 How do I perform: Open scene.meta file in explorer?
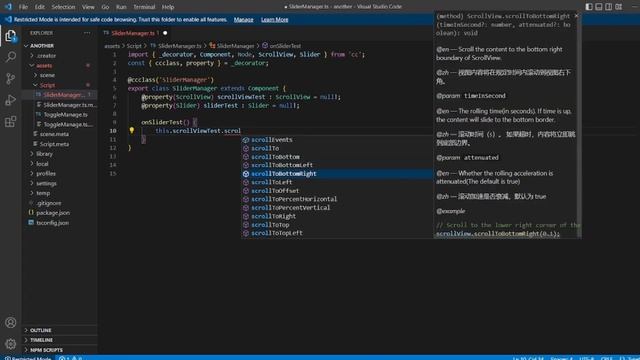pos(60,134)
